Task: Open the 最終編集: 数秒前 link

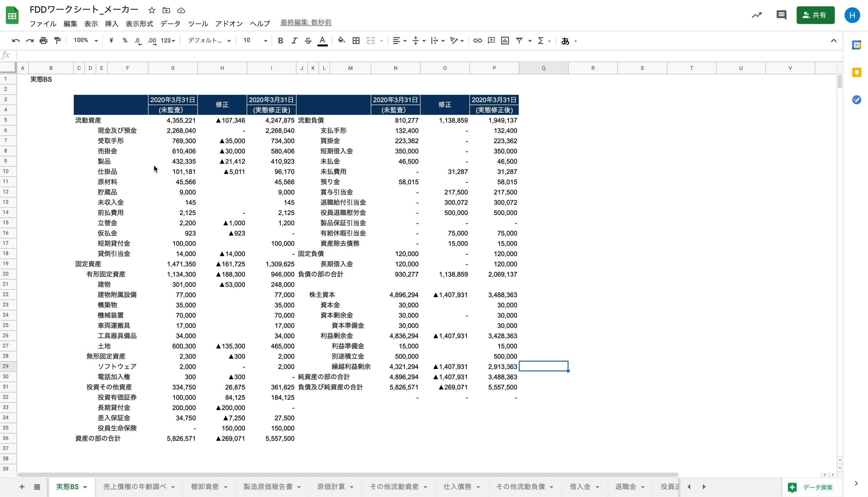Action: pyautogui.click(x=306, y=23)
